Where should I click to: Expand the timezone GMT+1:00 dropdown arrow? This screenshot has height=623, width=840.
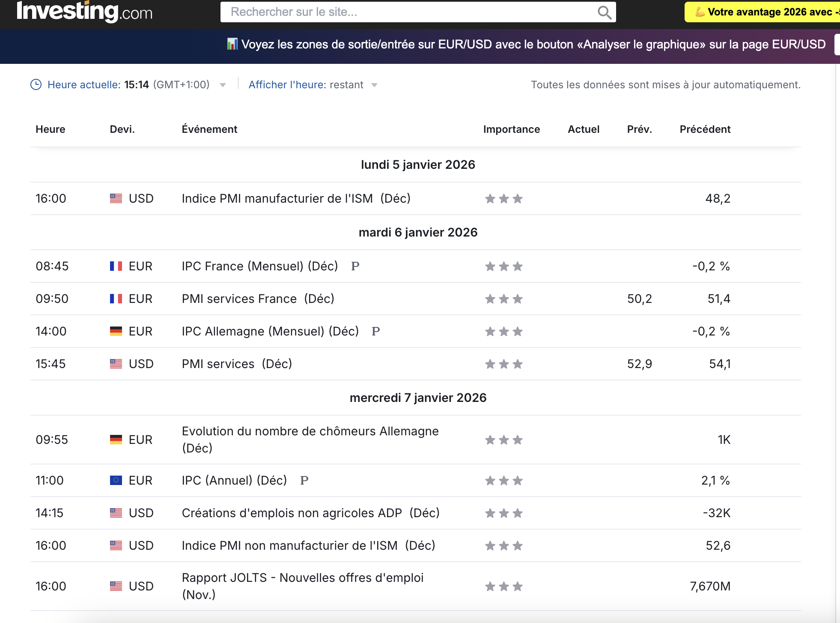223,85
